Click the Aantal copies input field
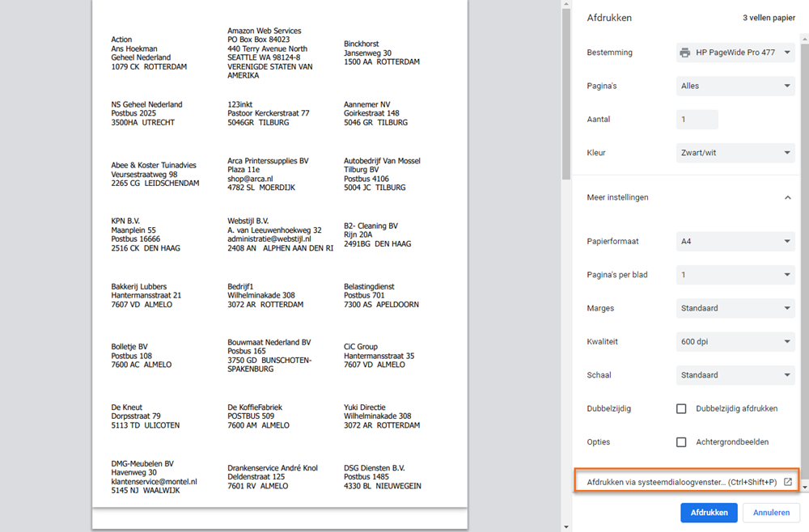Image resolution: width=809 pixels, height=532 pixels. point(697,120)
